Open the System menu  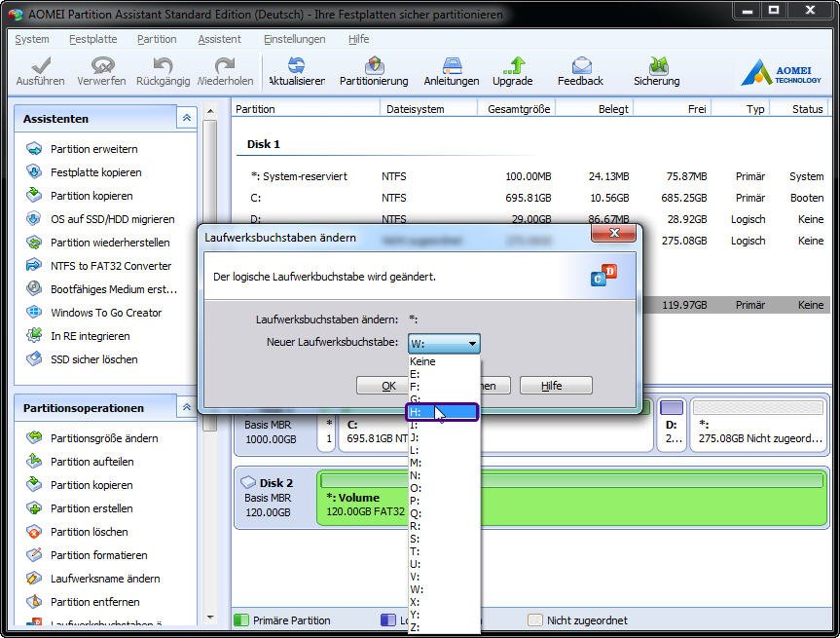31,39
